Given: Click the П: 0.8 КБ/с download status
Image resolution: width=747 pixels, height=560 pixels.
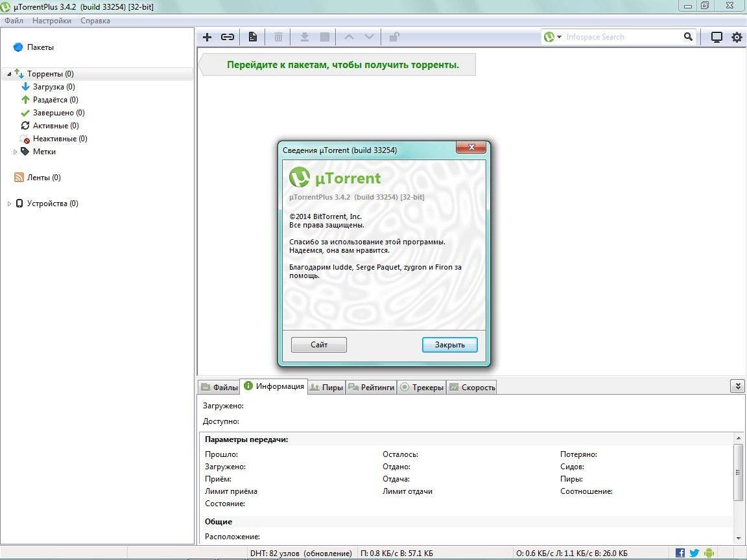Looking at the screenshot, I should (397, 554).
